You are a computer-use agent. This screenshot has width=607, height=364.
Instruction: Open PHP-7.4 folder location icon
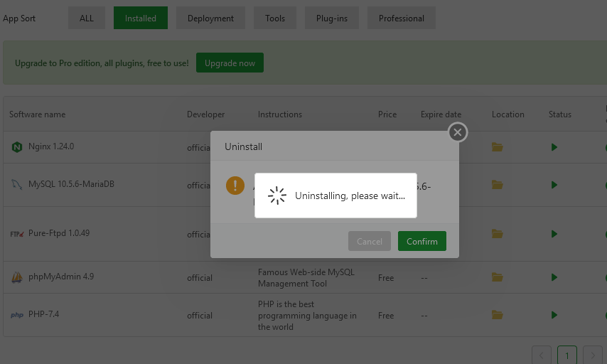click(x=498, y=315)
